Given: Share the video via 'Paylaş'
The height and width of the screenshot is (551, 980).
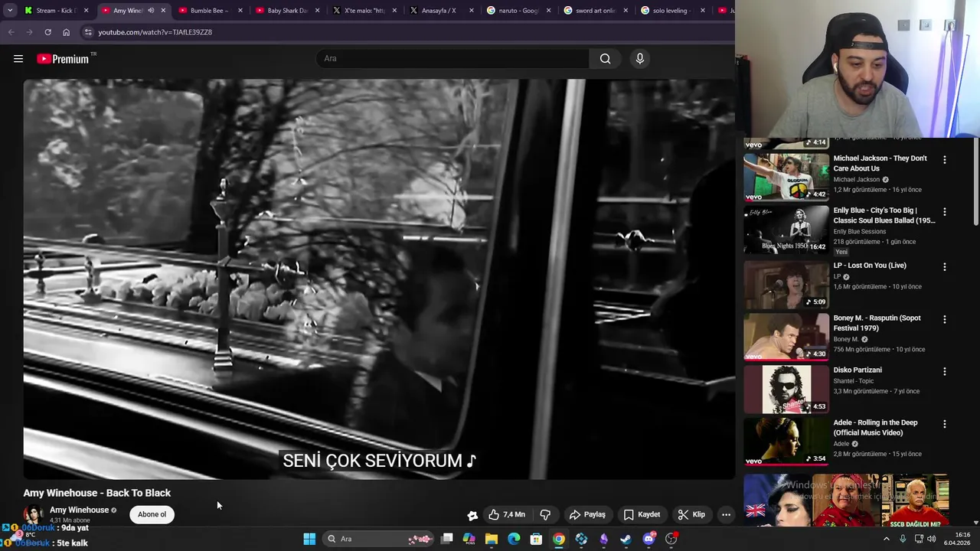Looking at the screenshot, I should (x=587, y=514).
